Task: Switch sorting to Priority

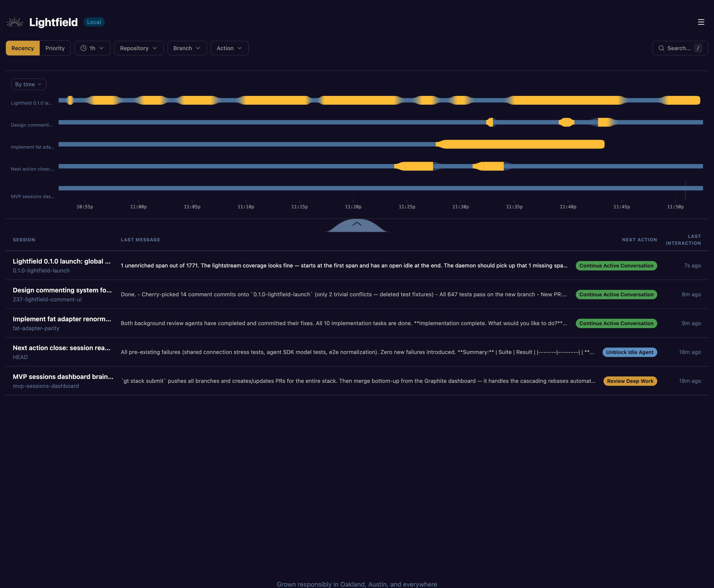Action: click(x=55, y=48)
